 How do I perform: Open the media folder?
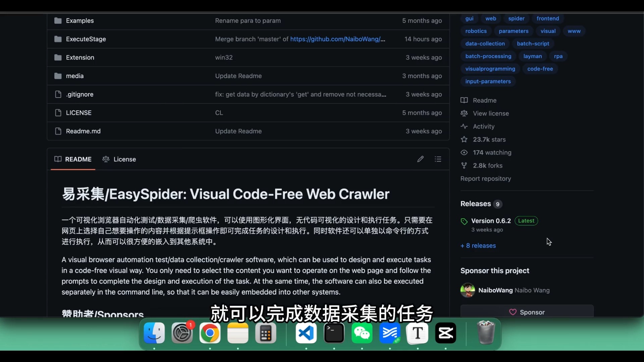(x=74, y=76)
